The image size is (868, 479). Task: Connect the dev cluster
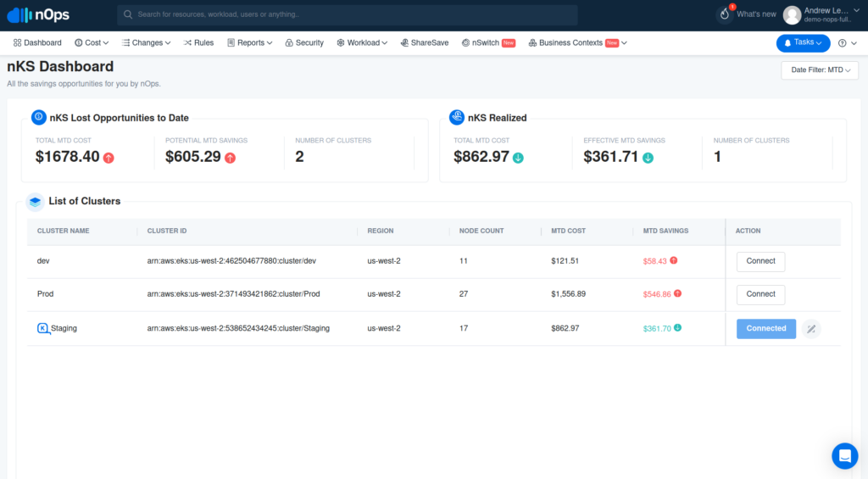(760, 261)
